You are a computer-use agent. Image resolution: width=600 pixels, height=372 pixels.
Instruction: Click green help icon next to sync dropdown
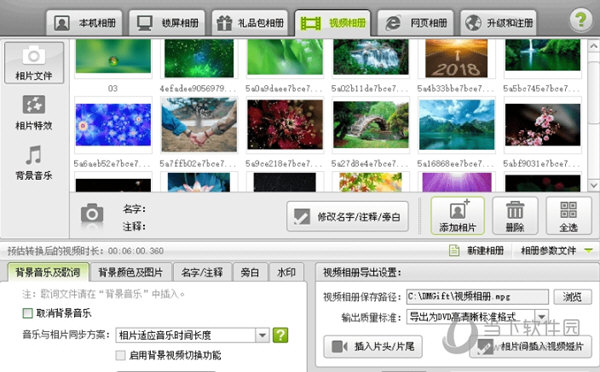[x=280, y=335]
